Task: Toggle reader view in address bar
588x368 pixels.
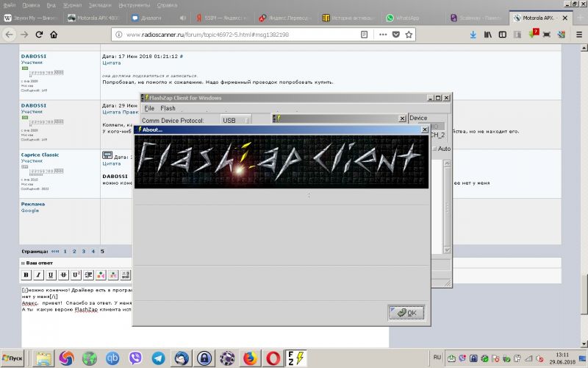Action: (364, 35)
